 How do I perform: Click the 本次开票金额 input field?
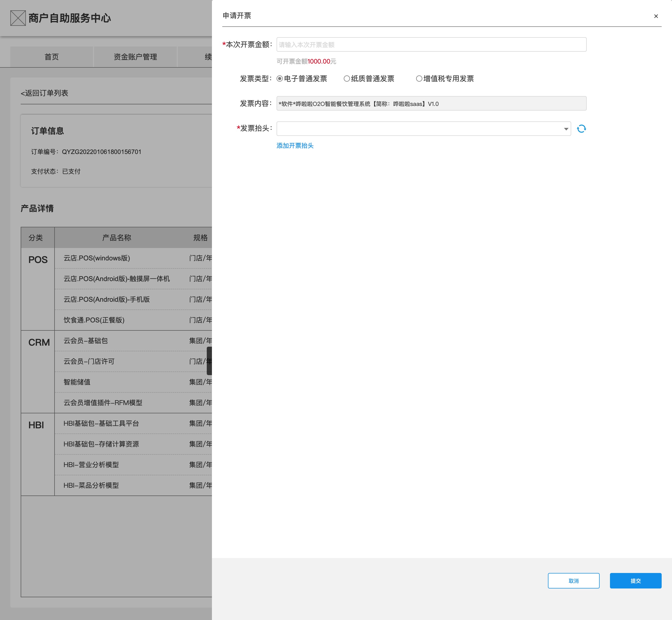pos(431,45)
